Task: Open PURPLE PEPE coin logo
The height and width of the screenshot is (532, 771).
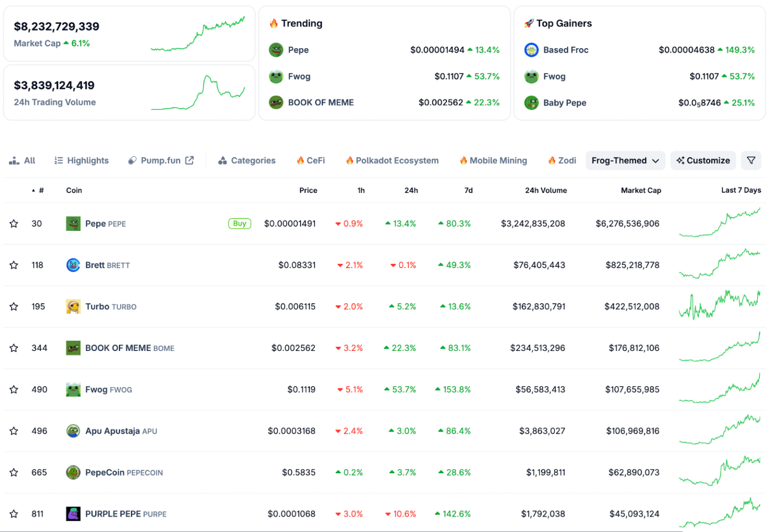Action: coord(73,514)
